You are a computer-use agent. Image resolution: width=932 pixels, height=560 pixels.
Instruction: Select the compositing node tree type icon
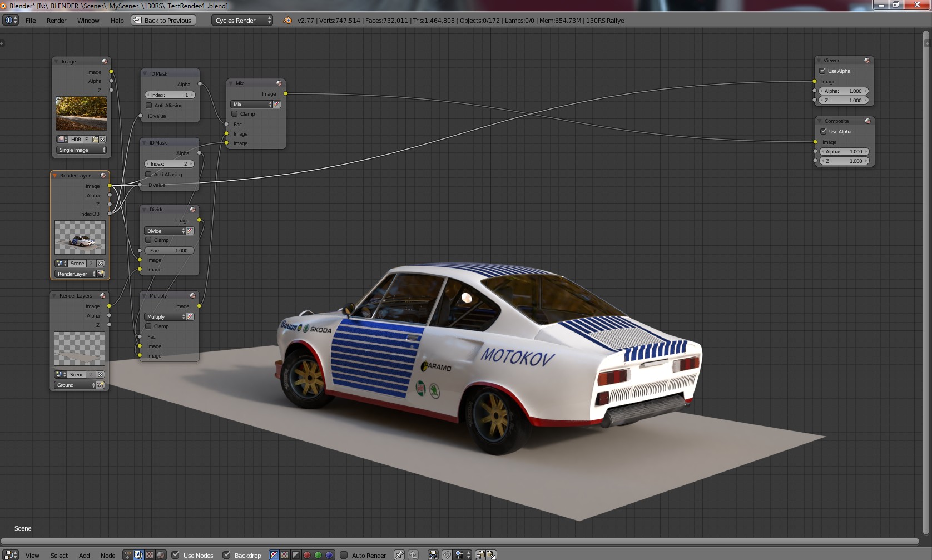(138, 554)
